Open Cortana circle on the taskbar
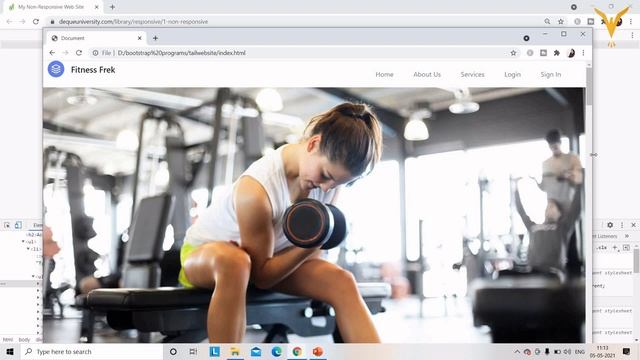This screenshot has height=360, width=640. [x=173, y=351]
